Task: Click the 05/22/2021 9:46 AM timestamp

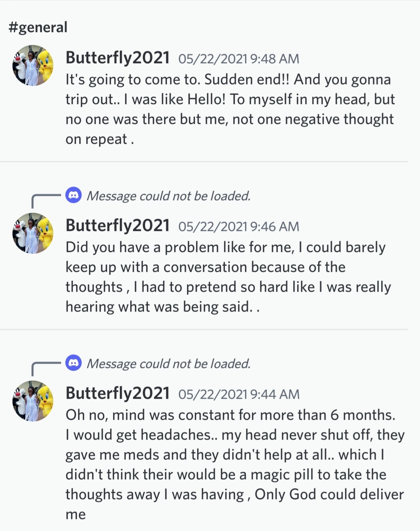Action: [239, 227]
